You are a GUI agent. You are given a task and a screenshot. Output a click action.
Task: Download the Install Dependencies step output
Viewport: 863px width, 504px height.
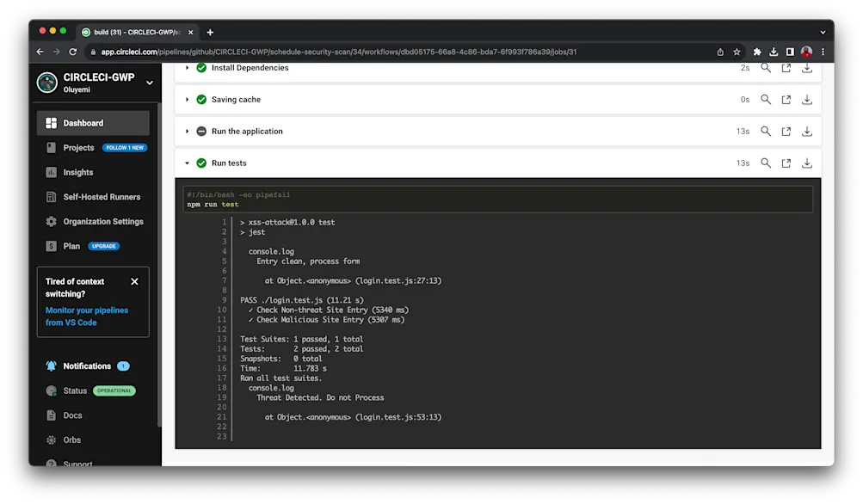[x=806, y=67]
